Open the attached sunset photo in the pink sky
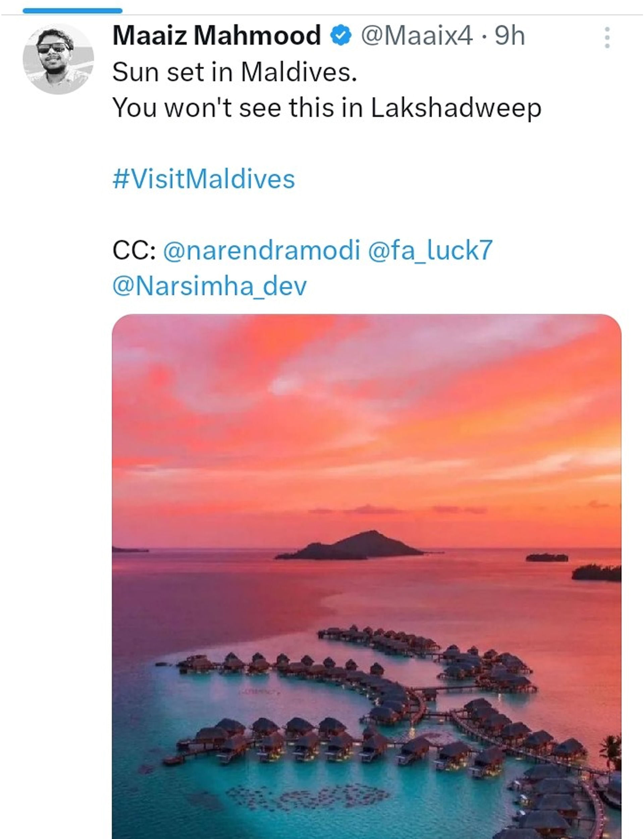Viewport: 644px width, 839px height. pyautogui.click(x=366, y=403)
